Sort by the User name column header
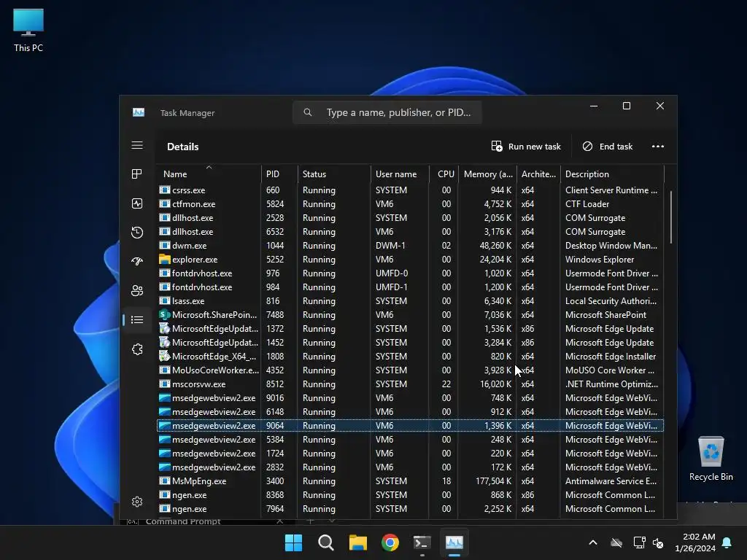747x560 pixels. pyautogui.click(x=400, y=174)
